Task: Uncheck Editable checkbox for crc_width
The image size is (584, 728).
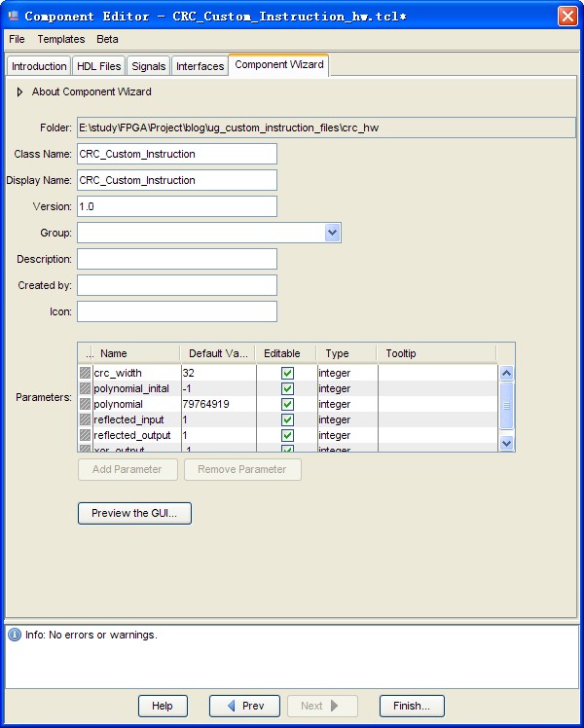Action: [287, 373]
